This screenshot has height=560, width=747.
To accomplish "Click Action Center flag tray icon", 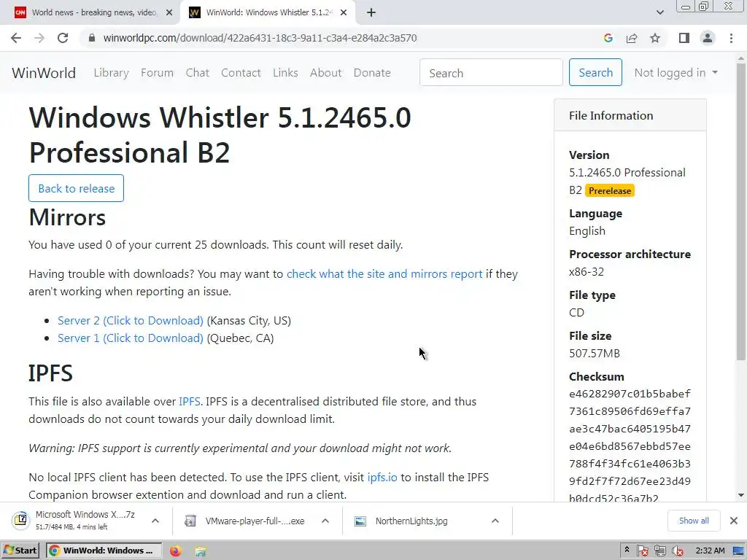I will coord(642,551).
